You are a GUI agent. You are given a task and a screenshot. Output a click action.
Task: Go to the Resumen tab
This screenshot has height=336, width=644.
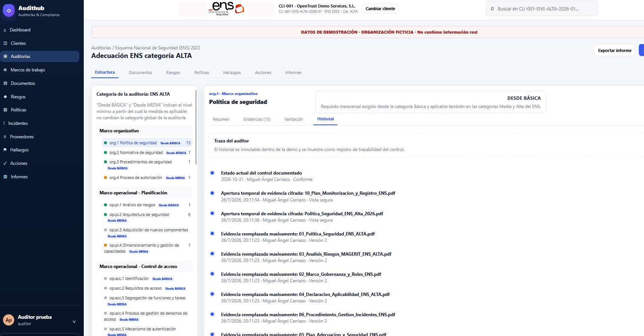click(221, 119)
